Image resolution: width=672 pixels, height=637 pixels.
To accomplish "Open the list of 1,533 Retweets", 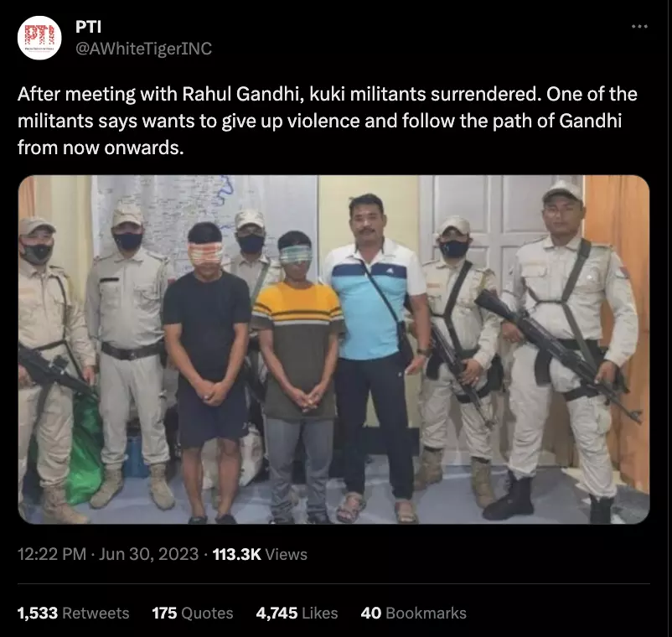I will (x=73, y=613).
